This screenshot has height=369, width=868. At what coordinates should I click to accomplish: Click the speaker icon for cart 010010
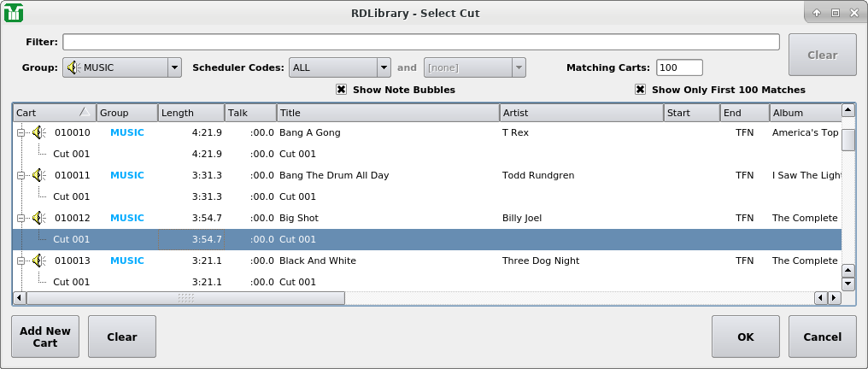tap(38, 132)
